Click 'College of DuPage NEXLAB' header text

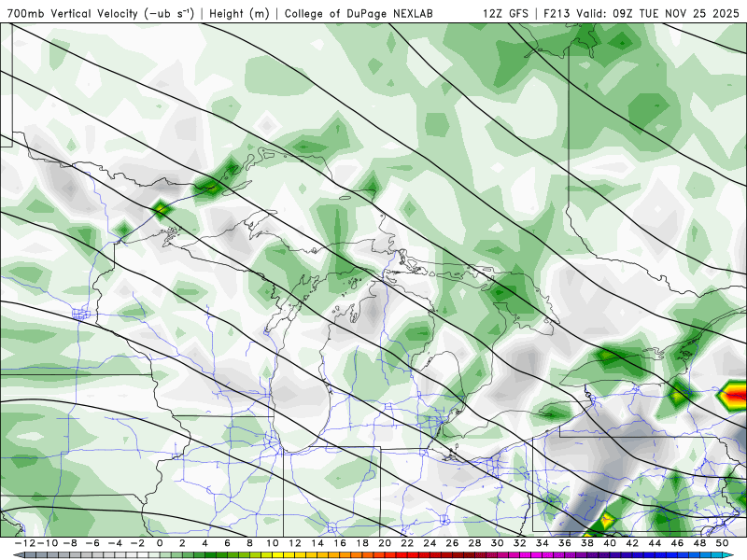(359, 13)
